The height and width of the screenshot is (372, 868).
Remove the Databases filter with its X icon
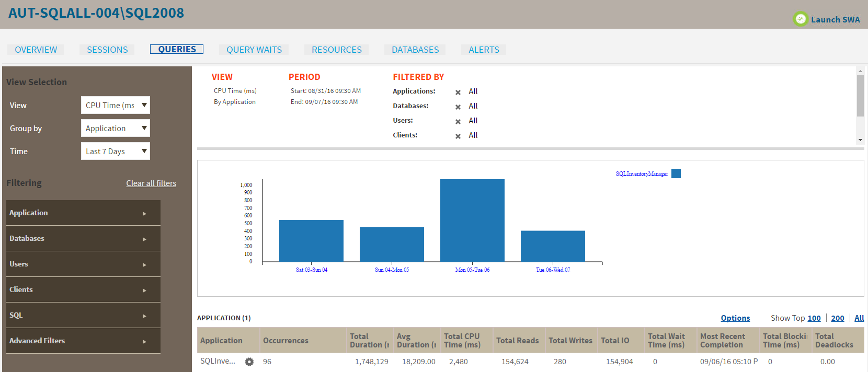[458, 107]
